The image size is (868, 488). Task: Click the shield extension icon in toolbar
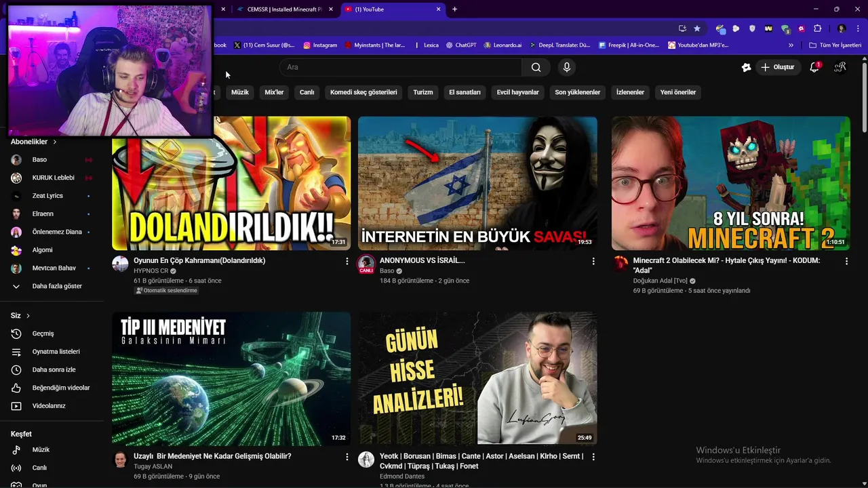tap(752, 28)
